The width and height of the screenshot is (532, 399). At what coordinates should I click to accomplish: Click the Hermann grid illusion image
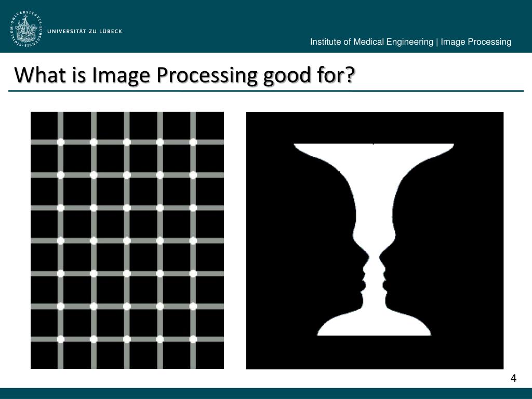point(127,240)
